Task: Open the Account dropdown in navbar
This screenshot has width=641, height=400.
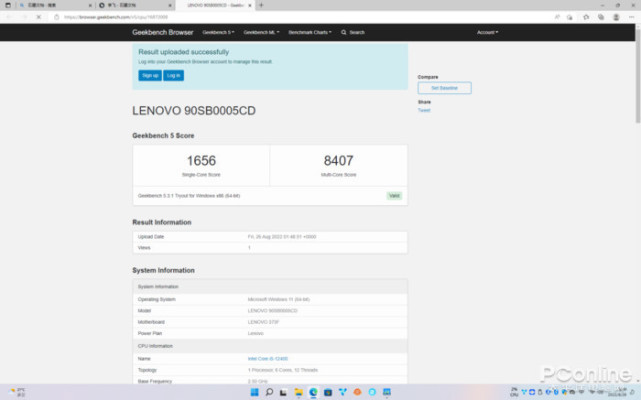Action: [487, 32]
